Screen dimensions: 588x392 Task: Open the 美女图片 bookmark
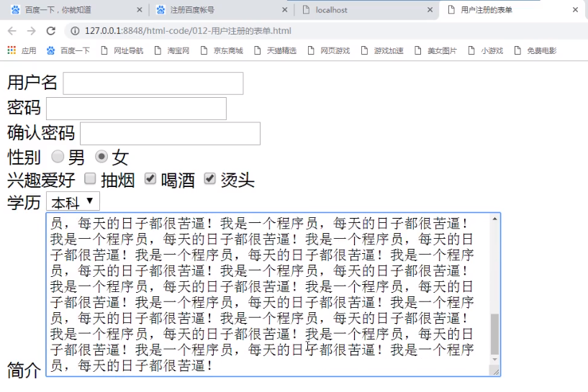[436, 50]
